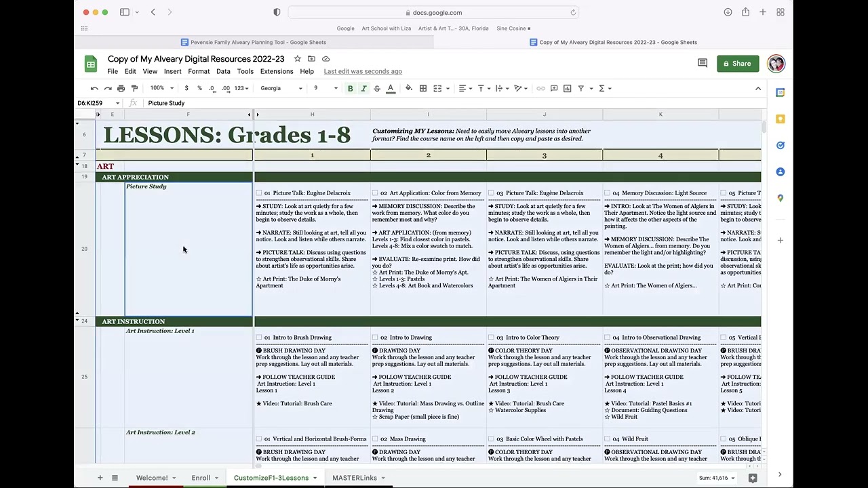Image resolution: width=868 pixels, height=488 pixels.
Task: Open horizontal align dropdown
Action: point(465,88)
